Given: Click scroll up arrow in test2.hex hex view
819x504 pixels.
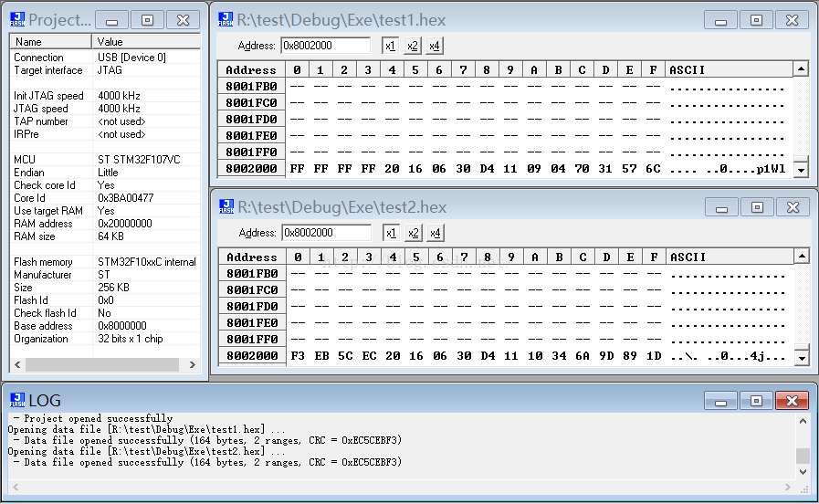Looking at the screenshot, I should (x=802, y=256).
